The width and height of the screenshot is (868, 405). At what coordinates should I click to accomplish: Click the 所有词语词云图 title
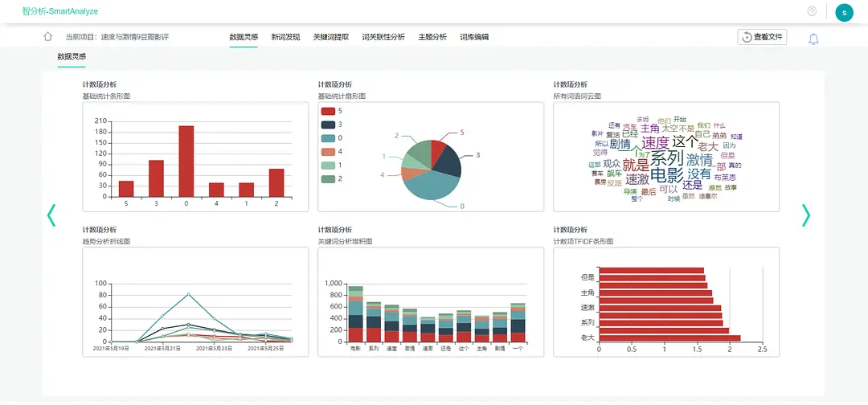[x=577, y=96]
